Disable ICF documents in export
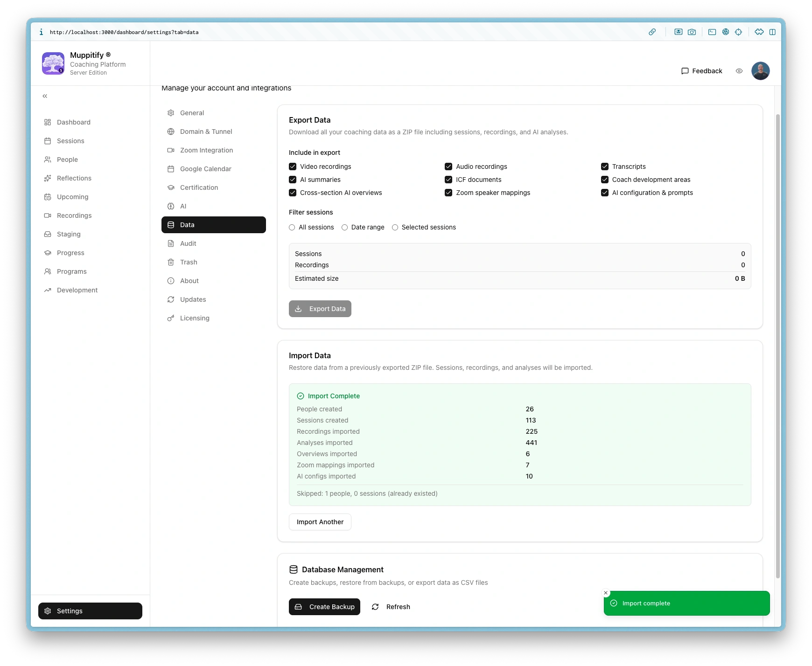This screenshot has width=812, height=666. tap(448, 180)
